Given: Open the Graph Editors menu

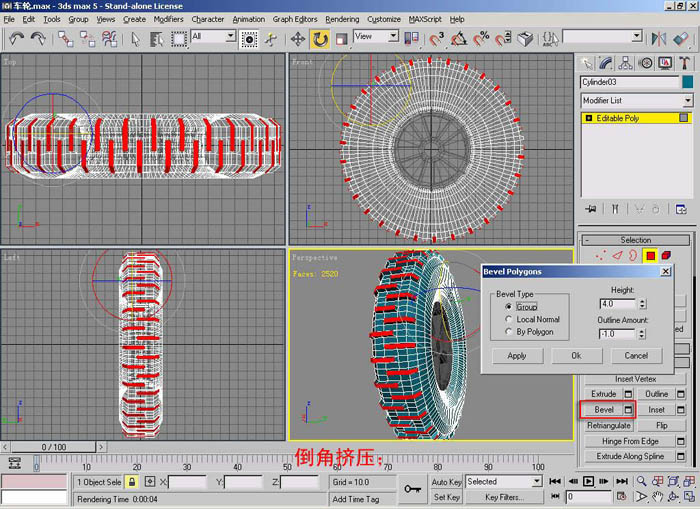Looking at the screenshot, I should coord(295,19).
